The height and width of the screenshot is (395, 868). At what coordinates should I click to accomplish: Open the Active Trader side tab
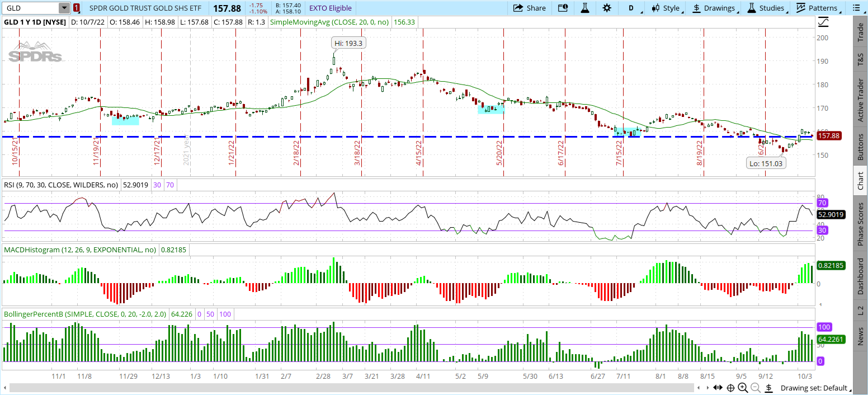click(860, 100)
